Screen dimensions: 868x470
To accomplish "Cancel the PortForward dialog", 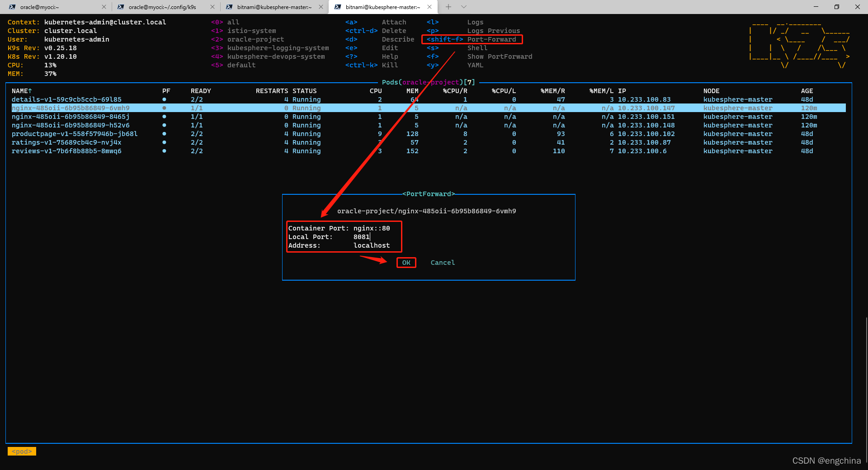I will [443, 263].
